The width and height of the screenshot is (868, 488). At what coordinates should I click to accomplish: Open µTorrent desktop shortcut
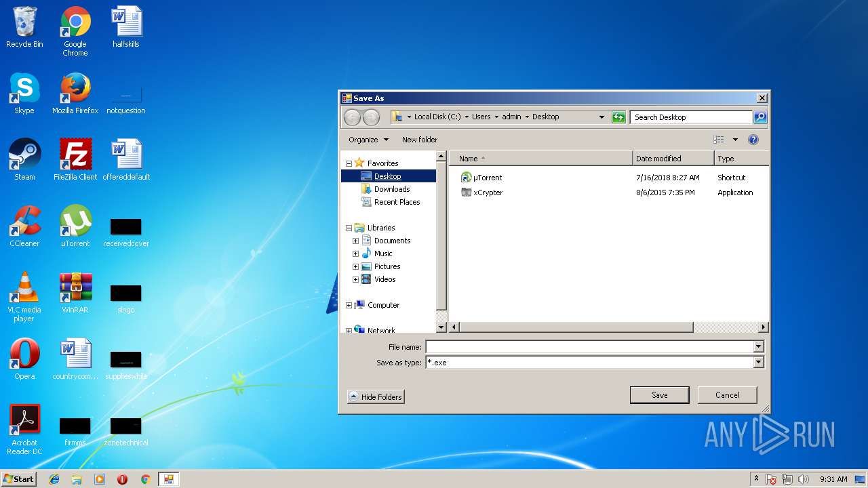pos(75,227)
